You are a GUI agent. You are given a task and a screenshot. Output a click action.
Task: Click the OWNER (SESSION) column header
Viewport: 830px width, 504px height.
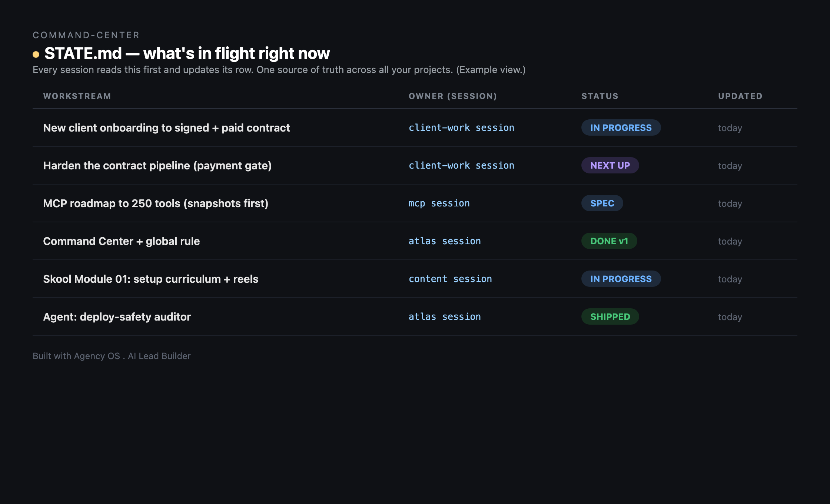coord(453,96)
